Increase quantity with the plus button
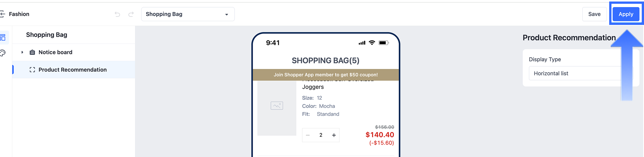The height and width of the screenshot is (157, 644). coord(334,135)
